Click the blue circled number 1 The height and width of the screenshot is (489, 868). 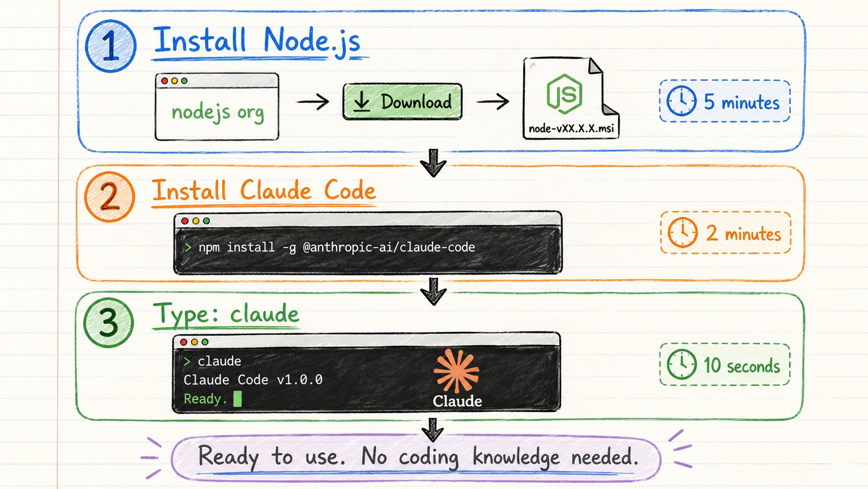111,46
